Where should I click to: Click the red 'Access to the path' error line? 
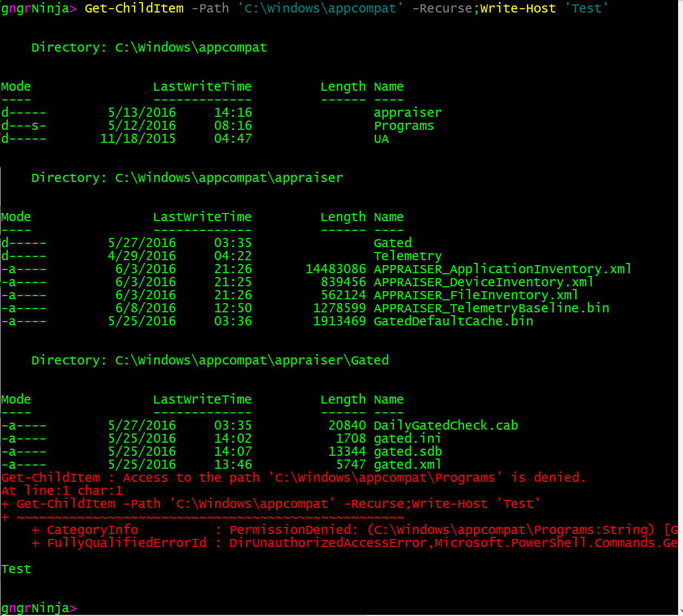click(293, 477)
